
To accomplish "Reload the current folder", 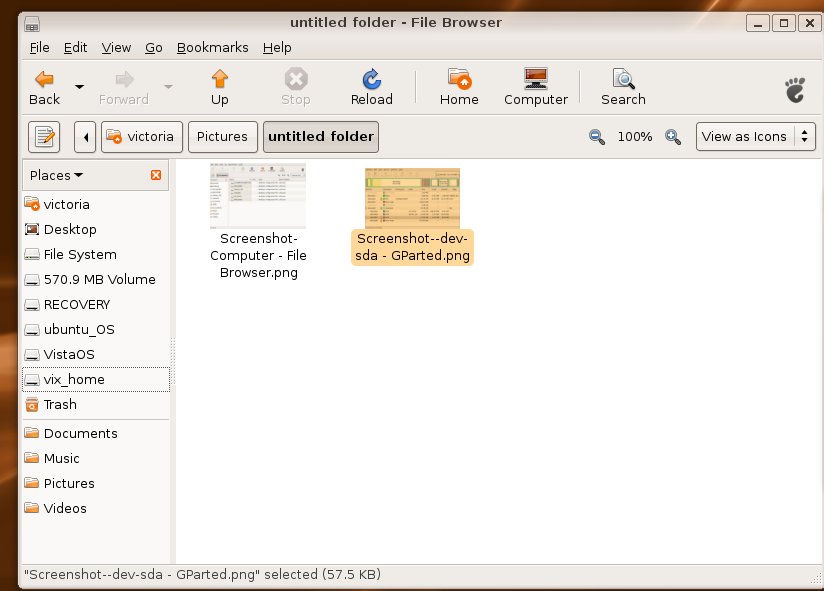I will coord(372,87).
